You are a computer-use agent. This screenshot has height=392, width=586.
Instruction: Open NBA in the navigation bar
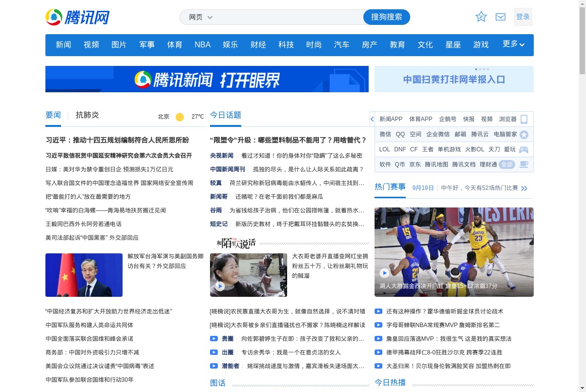point(203,44)
